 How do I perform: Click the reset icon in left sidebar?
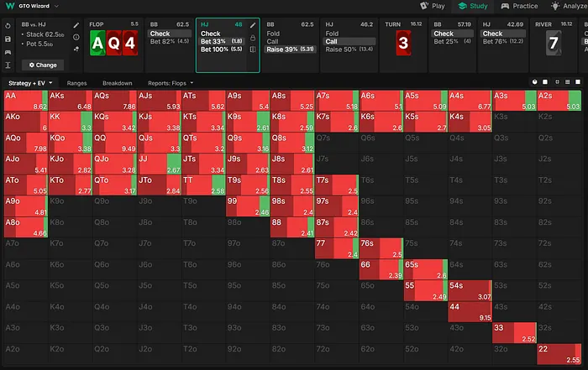pos(8,25)
